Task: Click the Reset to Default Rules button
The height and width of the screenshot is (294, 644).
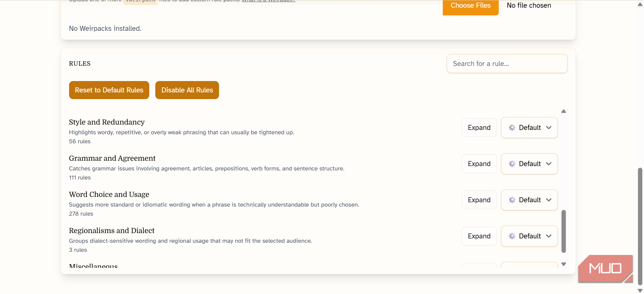Action: tap(109, 90)
